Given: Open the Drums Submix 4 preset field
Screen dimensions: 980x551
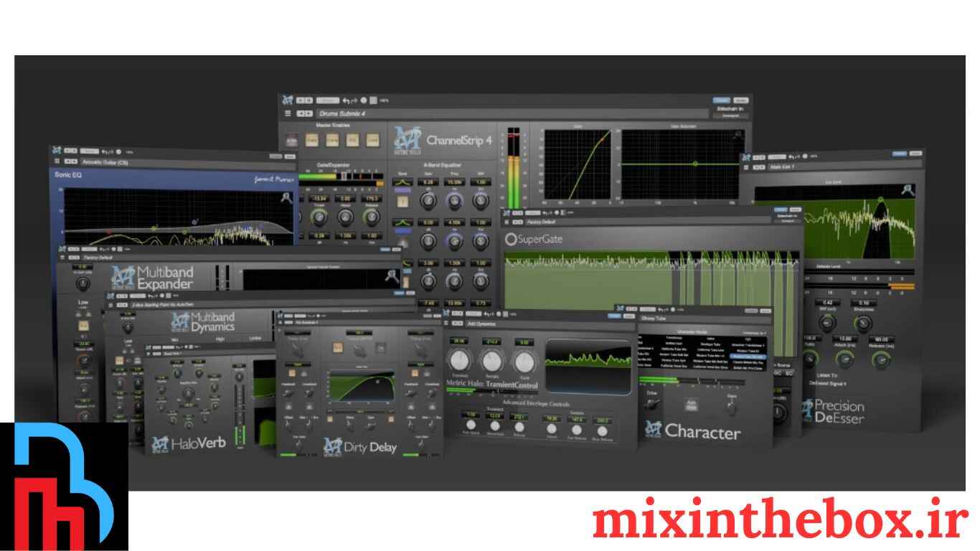Looking at the screenshot, I should [x=512, y=113].
